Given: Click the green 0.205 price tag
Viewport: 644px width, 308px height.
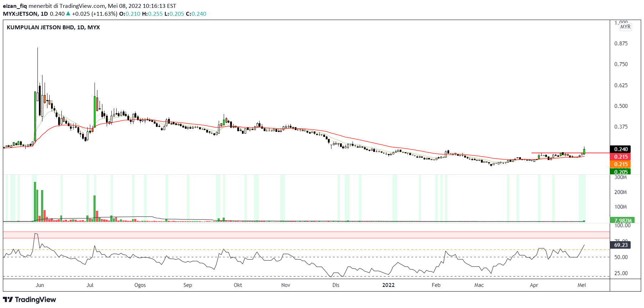Looking at the screenshot, I should 621,172.
